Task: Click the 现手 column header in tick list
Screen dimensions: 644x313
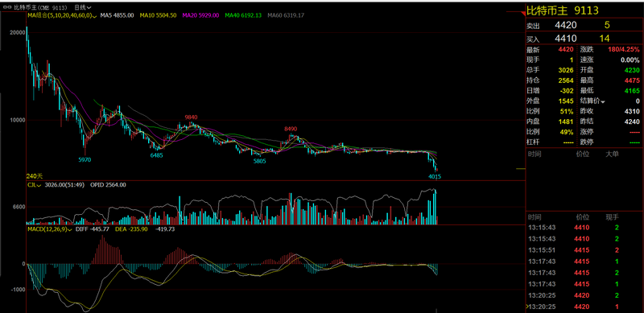Action: tap(613, 217)
